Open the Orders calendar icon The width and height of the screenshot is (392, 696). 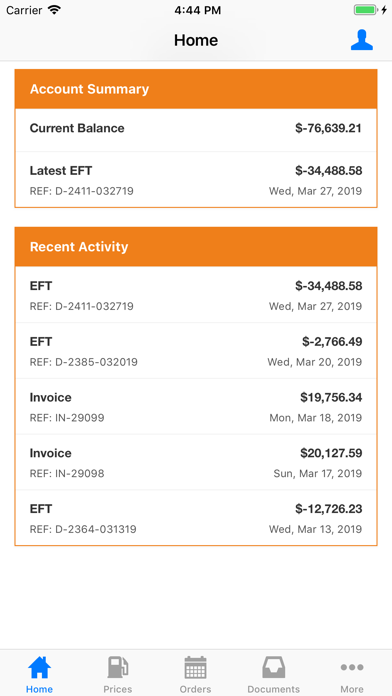[195, 667]
